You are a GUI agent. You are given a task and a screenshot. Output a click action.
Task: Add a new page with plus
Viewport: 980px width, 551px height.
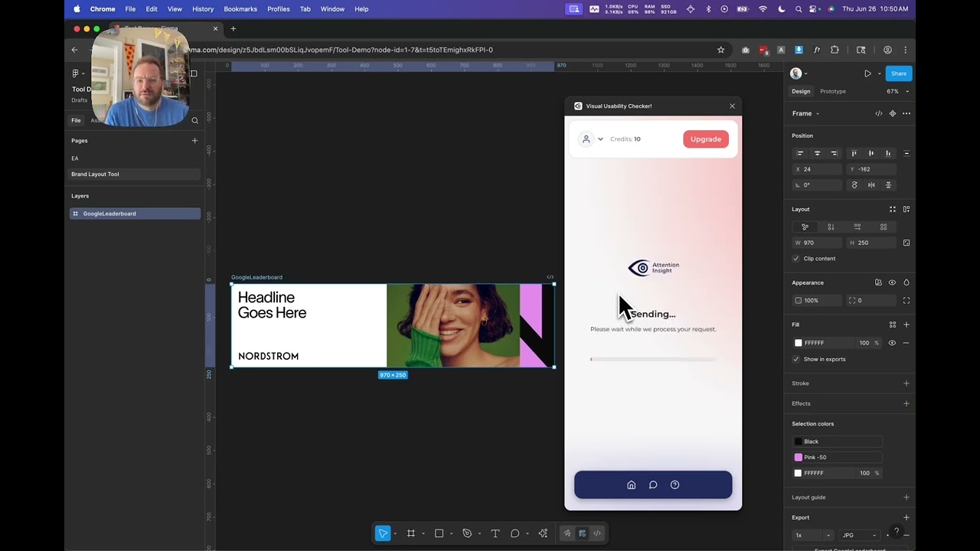pyautogui.click(x=194, y=141)
